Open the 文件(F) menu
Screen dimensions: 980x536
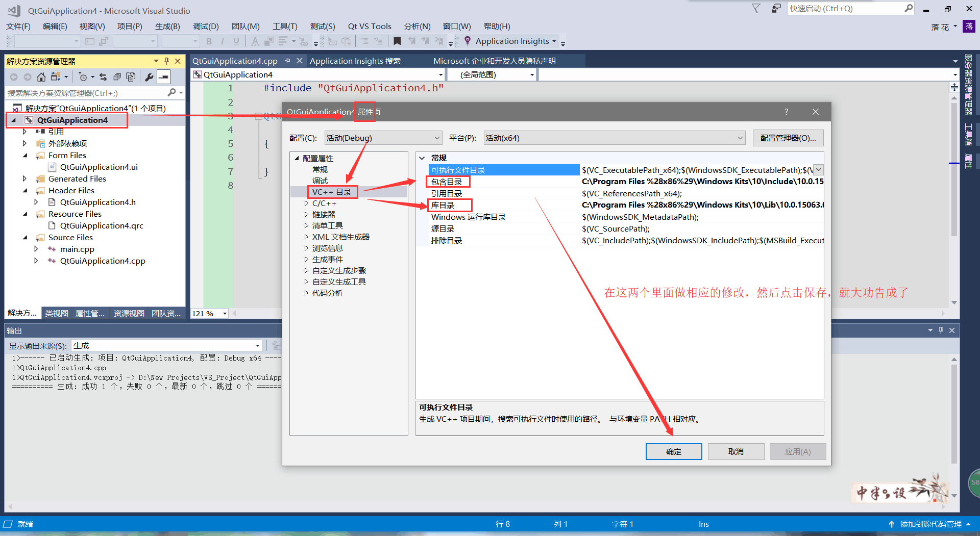coord(18,27)
